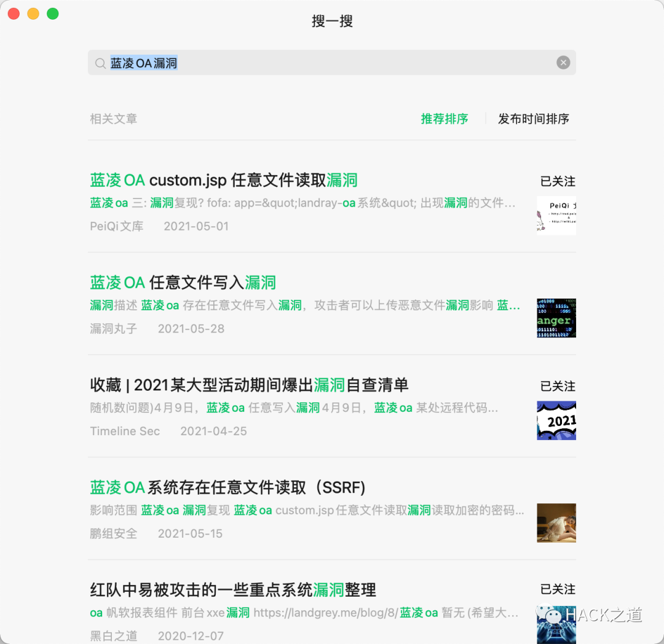Click source name 漏洞丸子
The image size is (664, 644).
coord(114,329)
